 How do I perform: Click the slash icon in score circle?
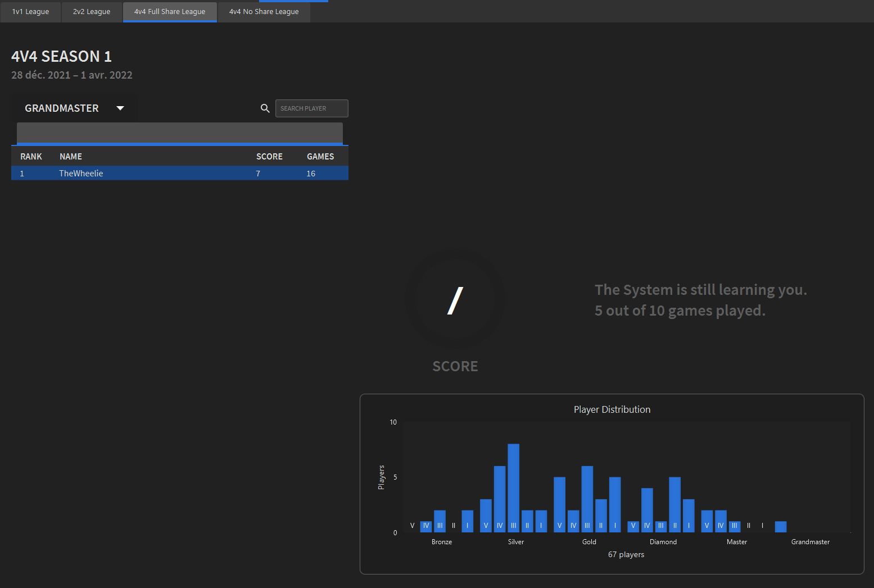point(455,300)
